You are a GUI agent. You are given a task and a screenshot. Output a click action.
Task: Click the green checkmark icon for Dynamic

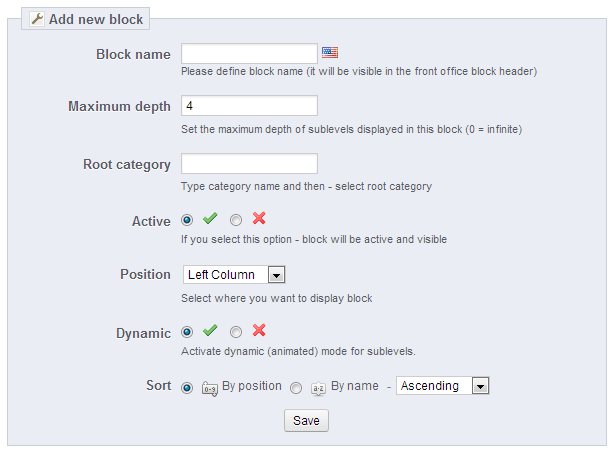tap(210, 331)
